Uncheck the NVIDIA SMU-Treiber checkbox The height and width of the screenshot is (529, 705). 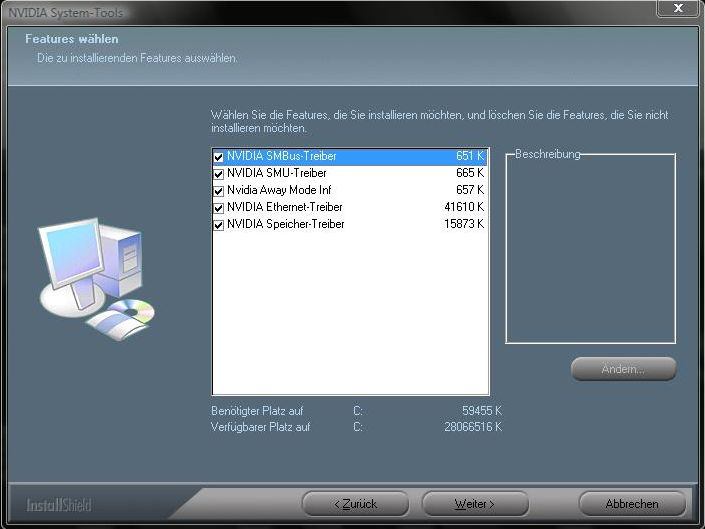pyautogui.click(x=219, y=174)
